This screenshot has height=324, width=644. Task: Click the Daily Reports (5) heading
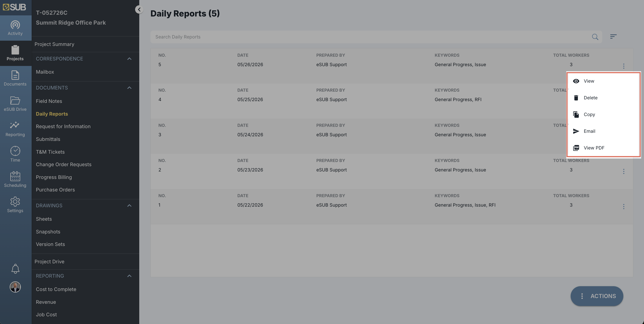(x=185, y=13)
